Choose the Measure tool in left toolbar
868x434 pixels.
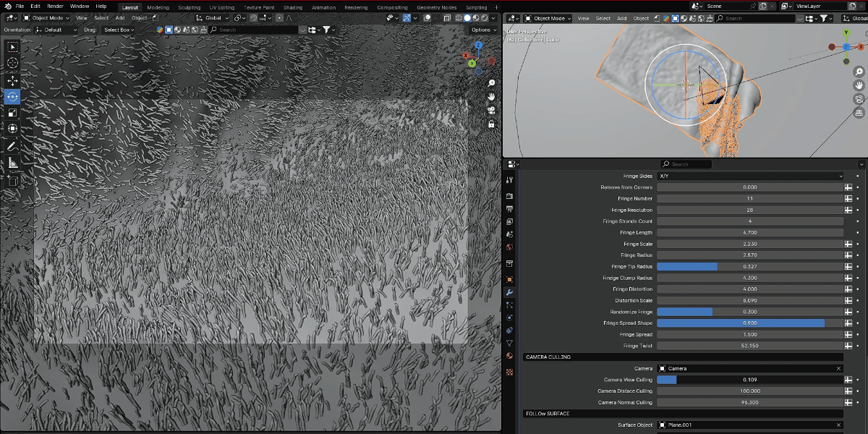pos(12,163)
